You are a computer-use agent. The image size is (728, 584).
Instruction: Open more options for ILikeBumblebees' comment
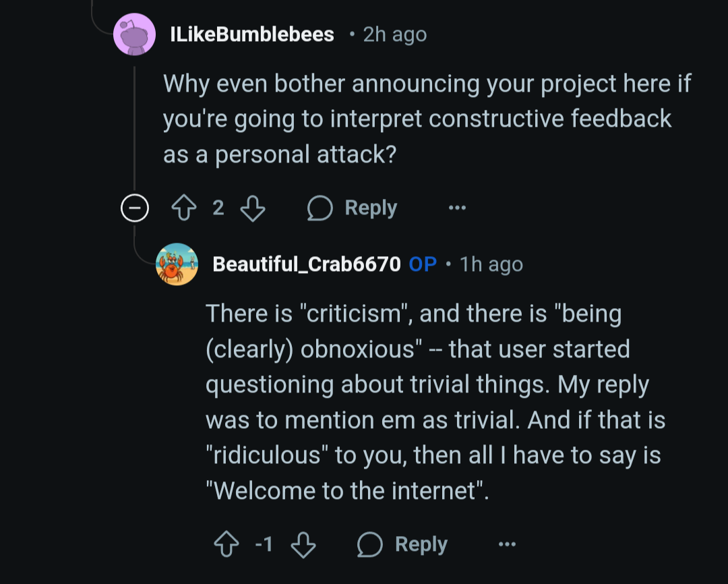pos(457,208)
